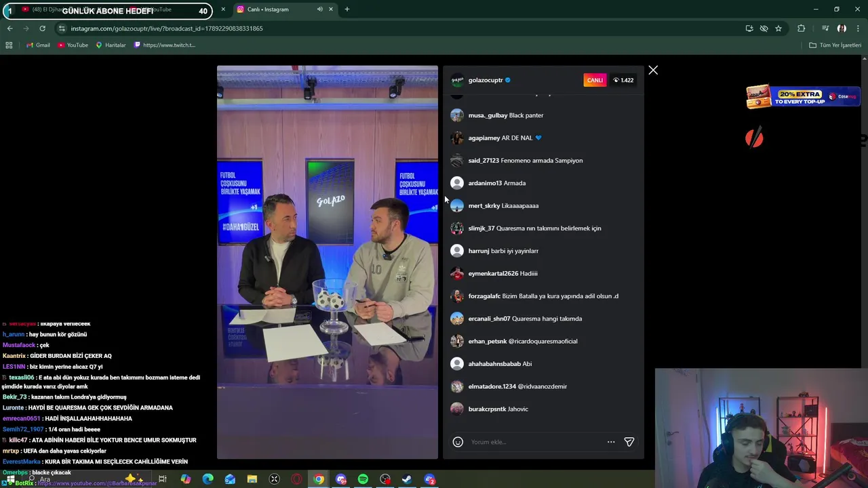Click burakcrpsntk comment 'Jahovic'
The height and width of the screenshot is (488, 868).
518,409
